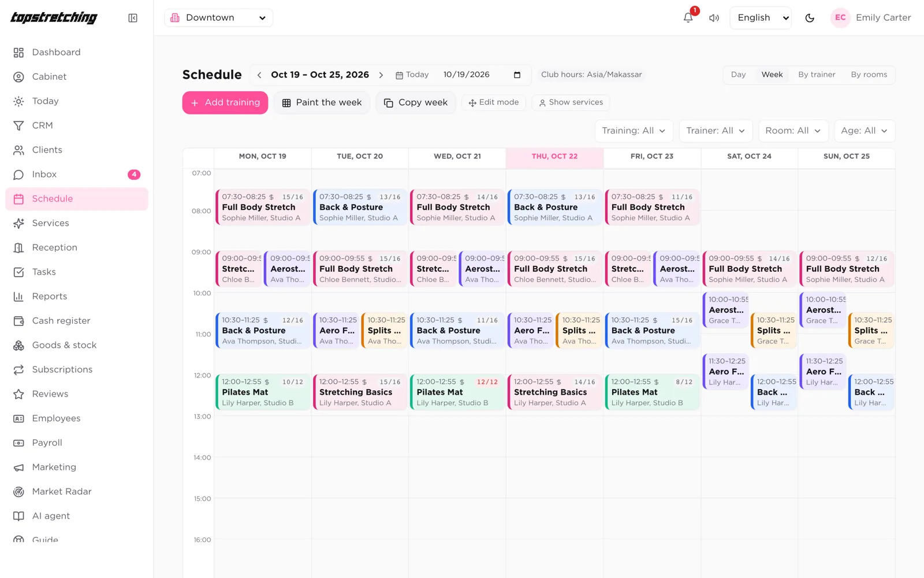Open the English language dropdown
Image resolution: width=924 pixels, height=578 pixels.
point(761,18)
